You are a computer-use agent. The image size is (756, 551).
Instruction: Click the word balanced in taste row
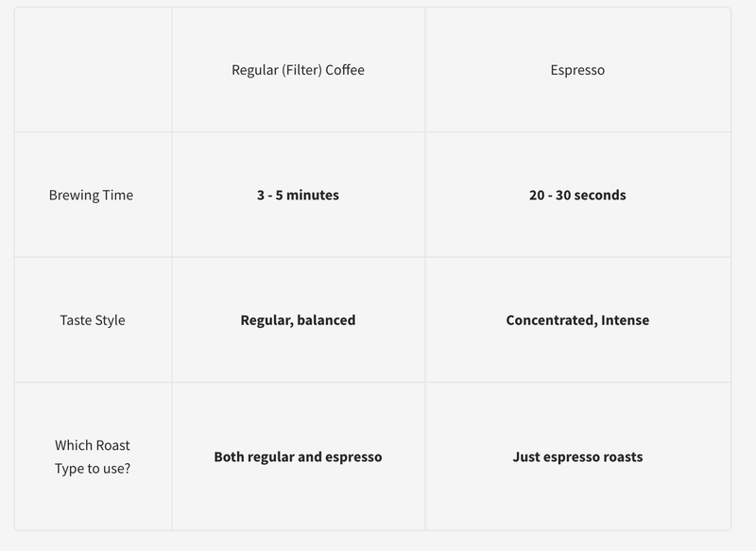click(326, 320)
